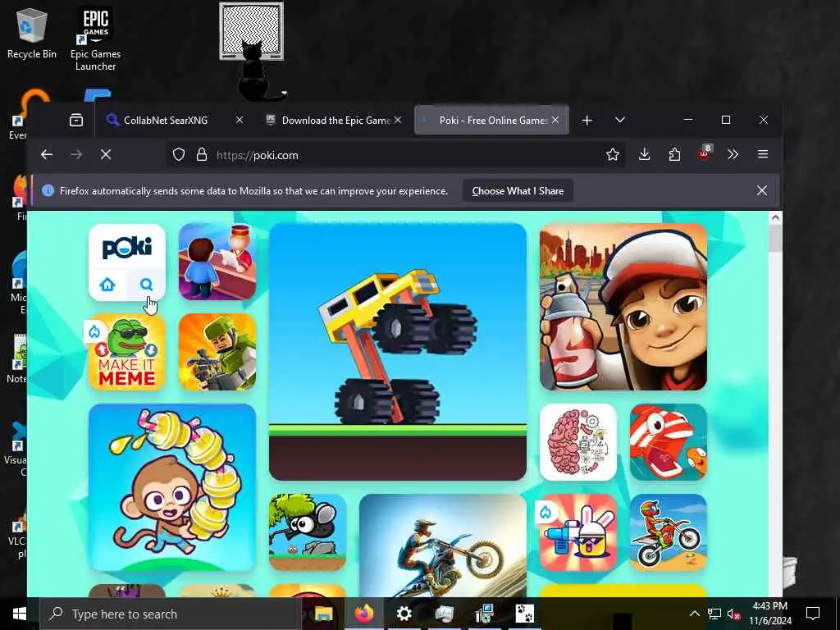Open the Subway Surfers game thumbnail
This screenshot has width=840, height=630.
point(623,307)
